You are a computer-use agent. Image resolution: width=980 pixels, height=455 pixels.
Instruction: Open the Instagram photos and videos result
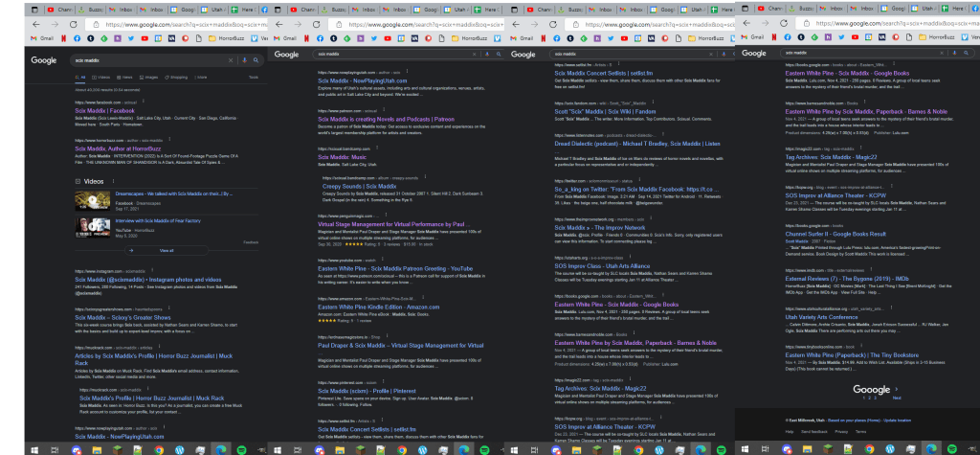(148, 280)
